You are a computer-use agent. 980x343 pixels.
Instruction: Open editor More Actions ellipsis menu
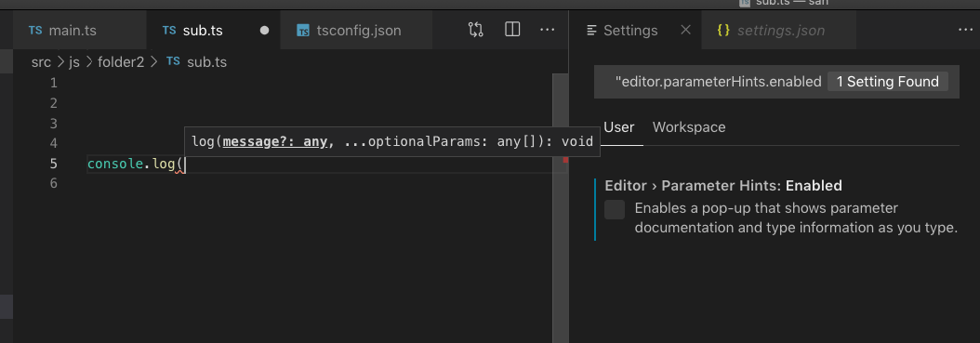(x=548, y=30)
